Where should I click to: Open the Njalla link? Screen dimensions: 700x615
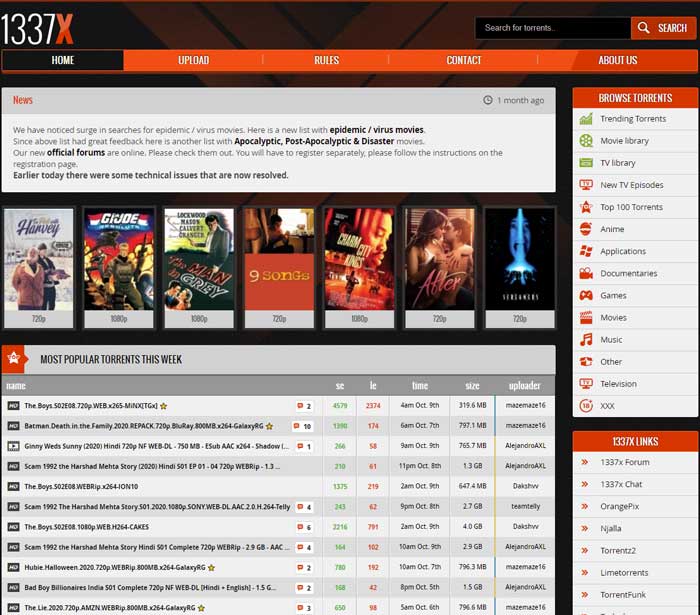coord(611,528)
